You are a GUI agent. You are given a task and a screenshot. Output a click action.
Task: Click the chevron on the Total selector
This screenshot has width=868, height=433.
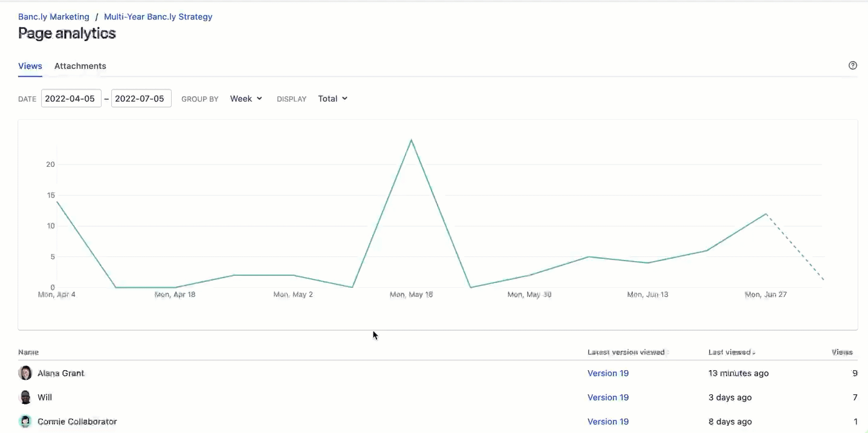345,98
